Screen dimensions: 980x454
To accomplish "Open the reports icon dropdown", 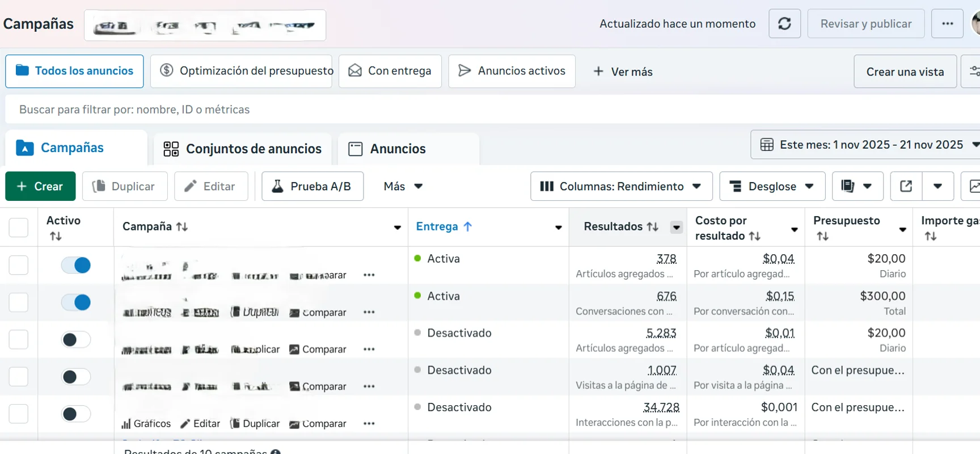I will (857, 186).
